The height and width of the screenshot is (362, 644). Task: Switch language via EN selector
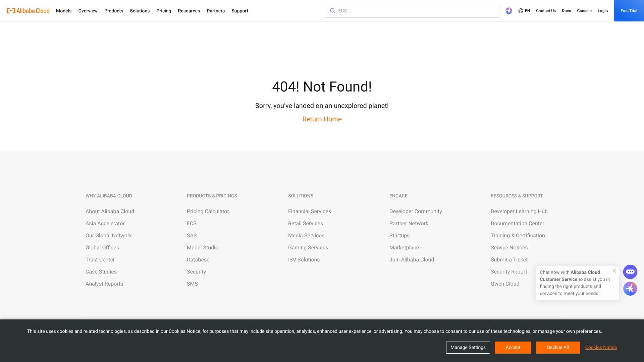[x=527, y=11]
